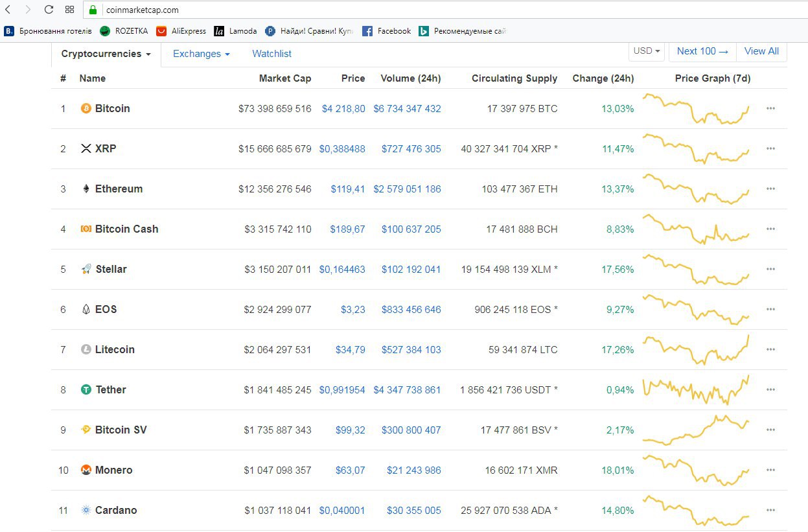Image resolution: width=808 pixels, height=532 pixels.
Task: Click EOS circulating supply 906 245 118 EOS
Action: point(516,309)
